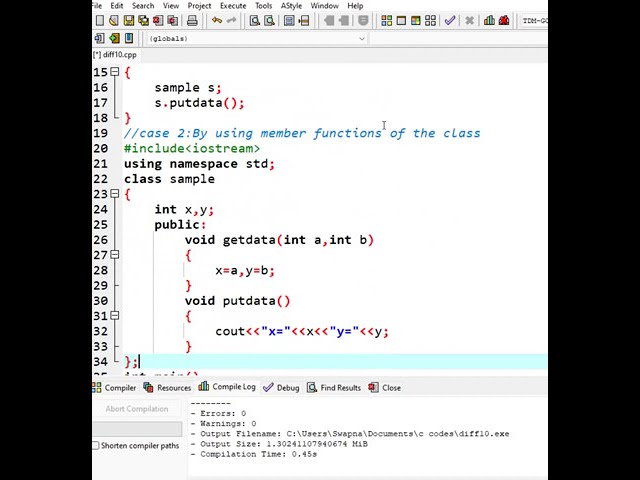The height and width of the screenshot is (480, 640).
Task: Click the case 2 comment on line 19
Action: pyautogui.click(x=302, y=133)
